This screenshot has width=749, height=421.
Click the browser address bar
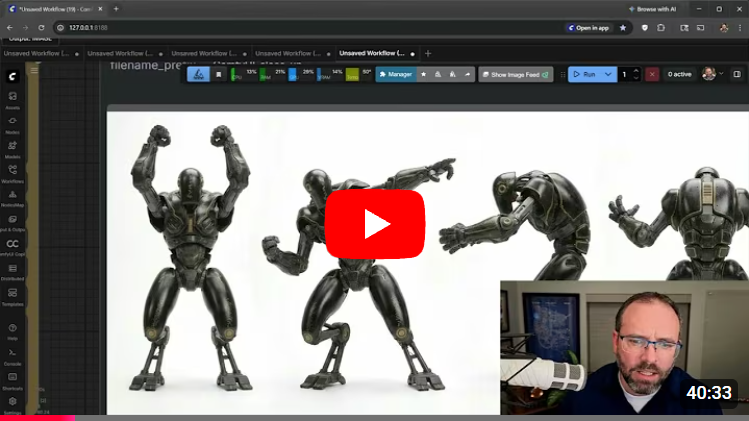click(300, 27)
